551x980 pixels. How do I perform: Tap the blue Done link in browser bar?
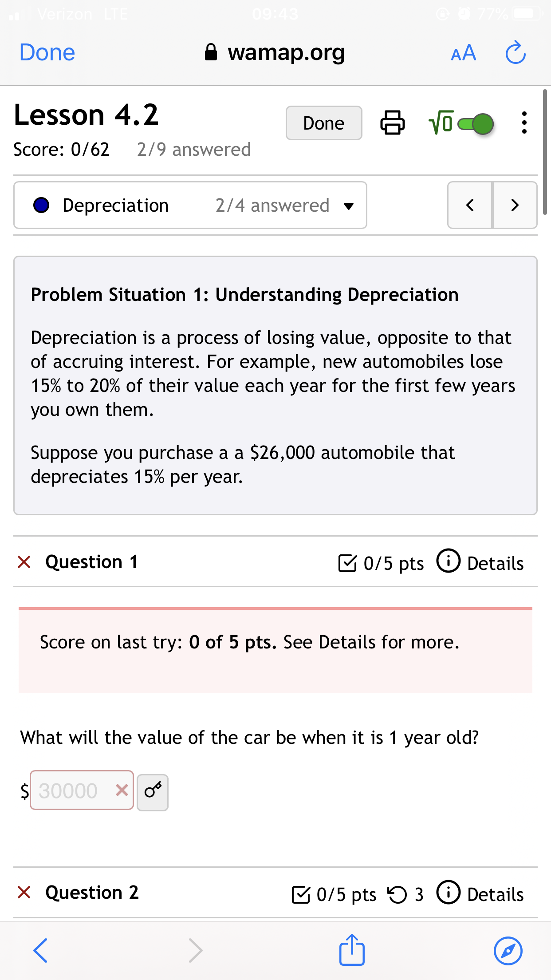tap(47, 52)
